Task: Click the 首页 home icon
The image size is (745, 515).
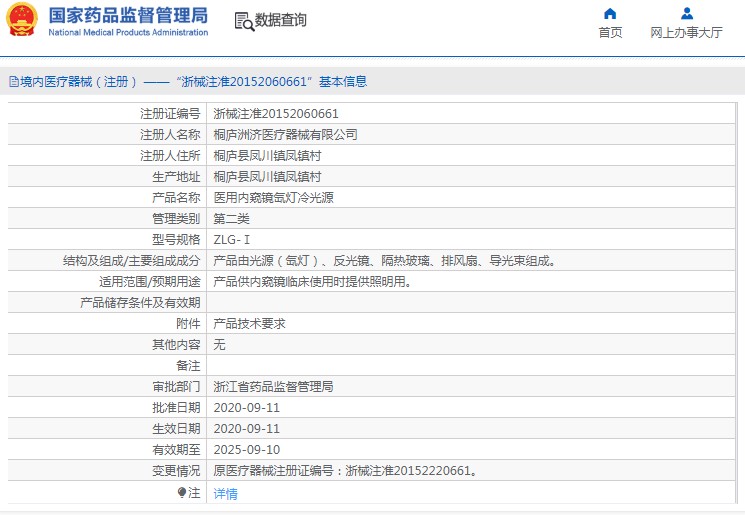Action: coord(610,13)
